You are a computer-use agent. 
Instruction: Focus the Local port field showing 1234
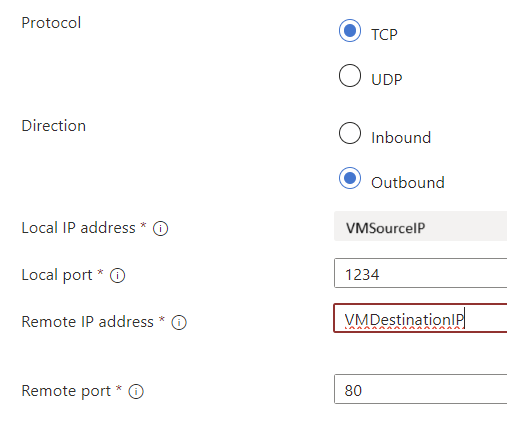(x=420, y=273)
